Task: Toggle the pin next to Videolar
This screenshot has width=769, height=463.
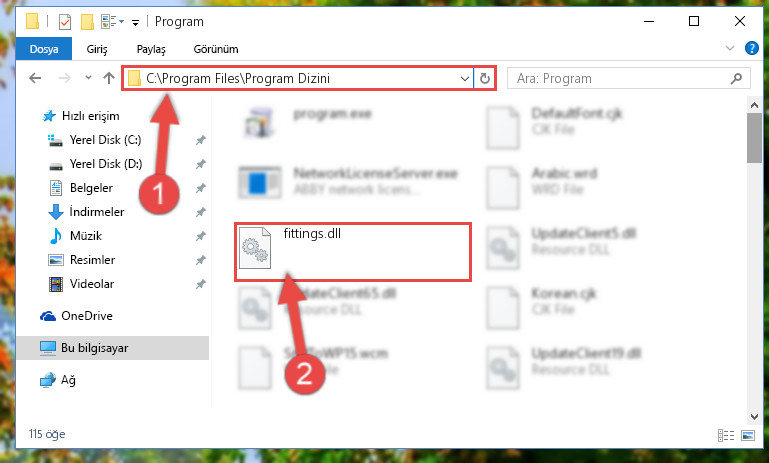Action: click(200, 284)
